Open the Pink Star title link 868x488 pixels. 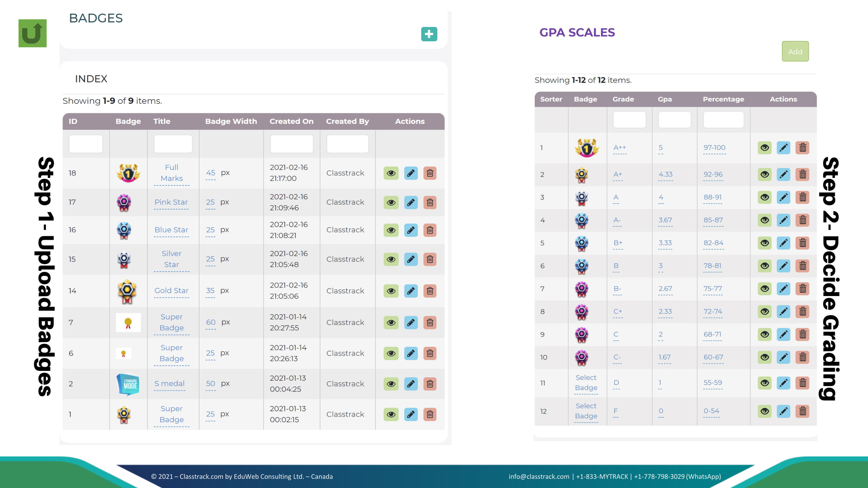(x=171, y=202)
